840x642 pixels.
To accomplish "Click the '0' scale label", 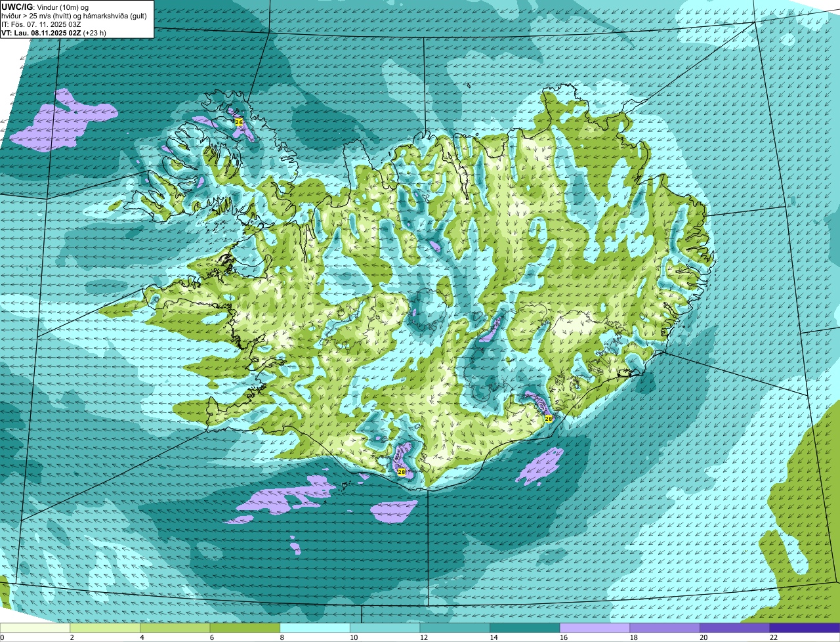I will pyautogui.click(x=3, y=637).
